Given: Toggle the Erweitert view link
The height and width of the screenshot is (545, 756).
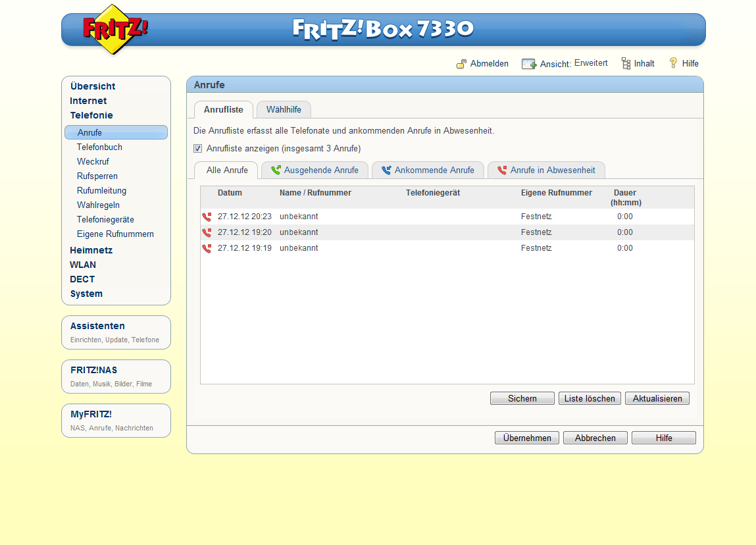Looking at the screenshot, I should pos(591,63).
